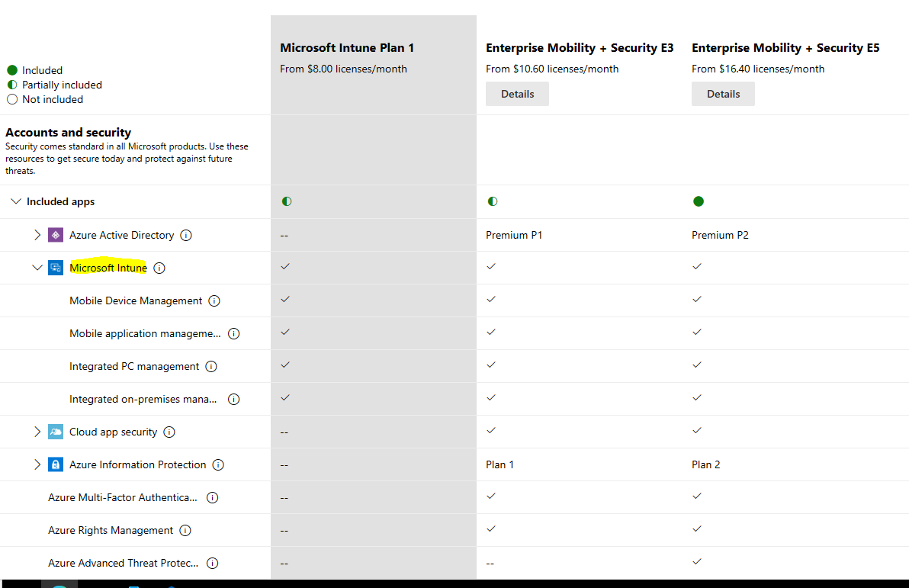Viewport: 909px width, 588px height.
Task: Click the highlighted Microsoft Intune label
Action: click(108, 268)
